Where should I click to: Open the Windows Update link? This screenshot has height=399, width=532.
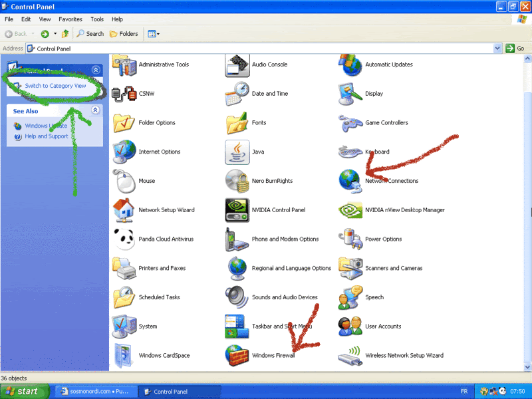coord(46,126)
